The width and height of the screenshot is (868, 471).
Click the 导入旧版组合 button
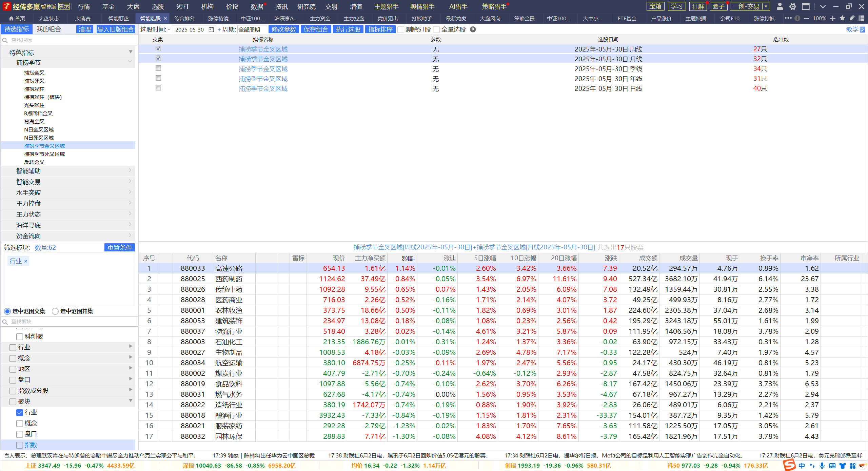tap(116, 29)
